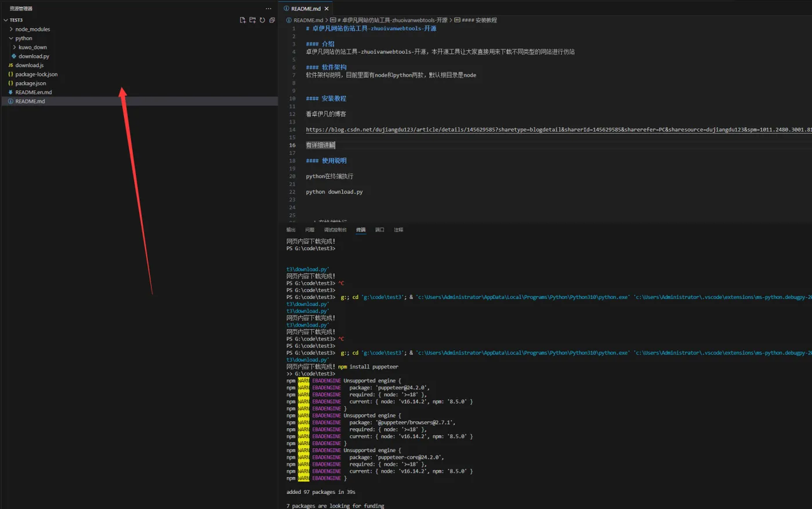The width and height of the screenshot is (812, 509).
Task: Close the README.md editor tab
Action: point(327,9)
